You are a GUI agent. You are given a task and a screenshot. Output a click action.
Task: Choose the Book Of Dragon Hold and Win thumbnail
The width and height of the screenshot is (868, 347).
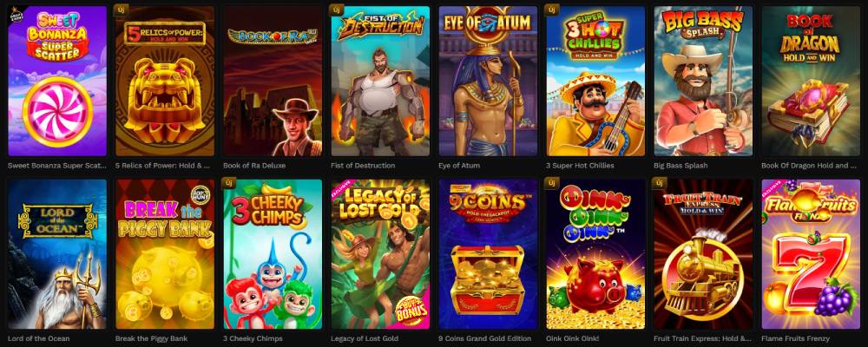[x=811, y=81]
